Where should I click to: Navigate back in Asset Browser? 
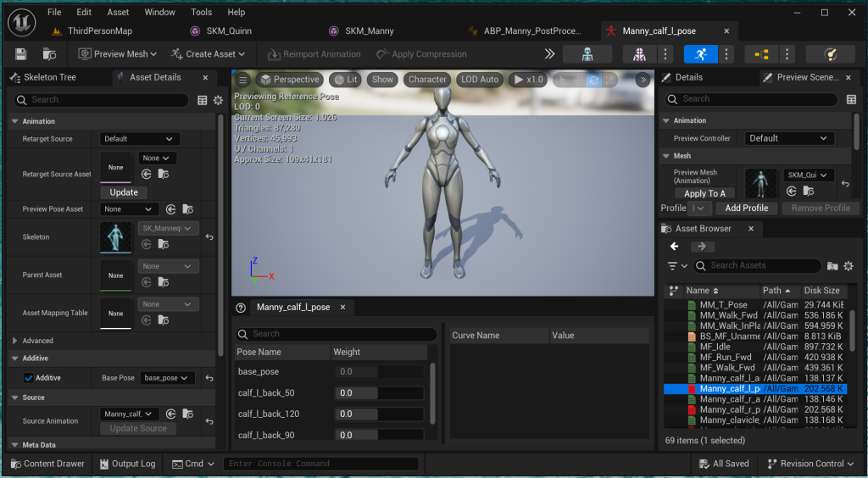tap(674, 246)
